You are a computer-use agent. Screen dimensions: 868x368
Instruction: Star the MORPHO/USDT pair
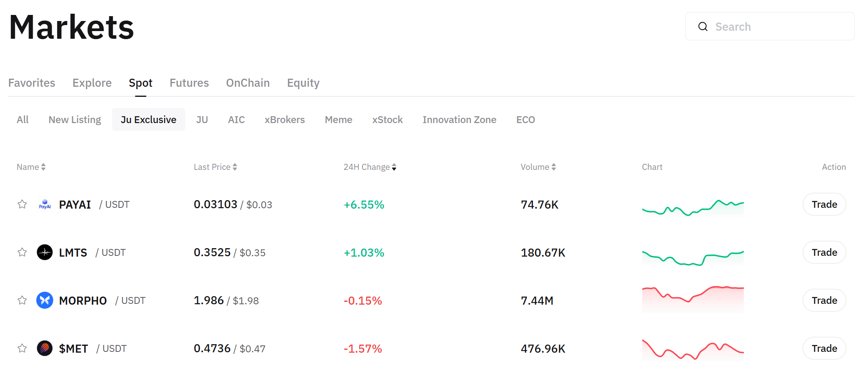[x=22, y=301]
